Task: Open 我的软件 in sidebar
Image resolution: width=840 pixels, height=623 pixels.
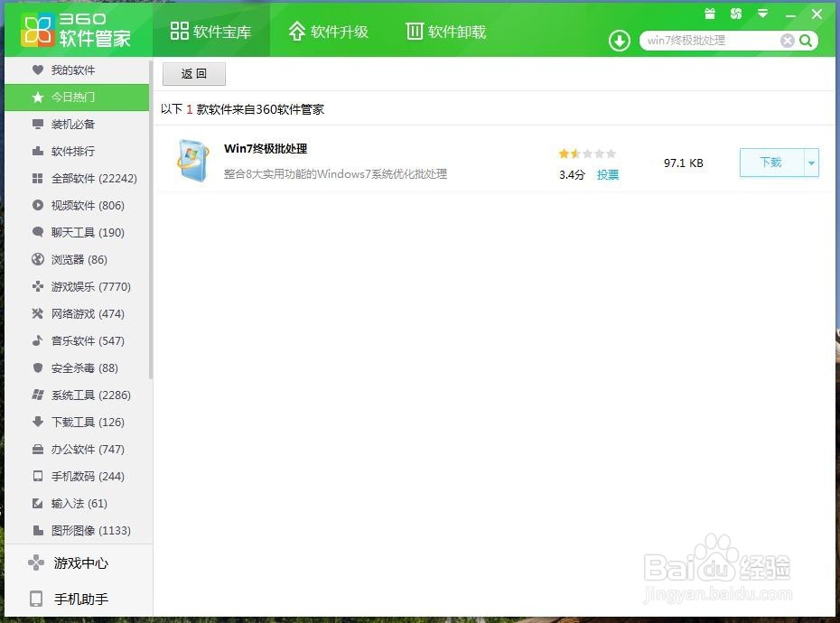Action: [77, 70]
